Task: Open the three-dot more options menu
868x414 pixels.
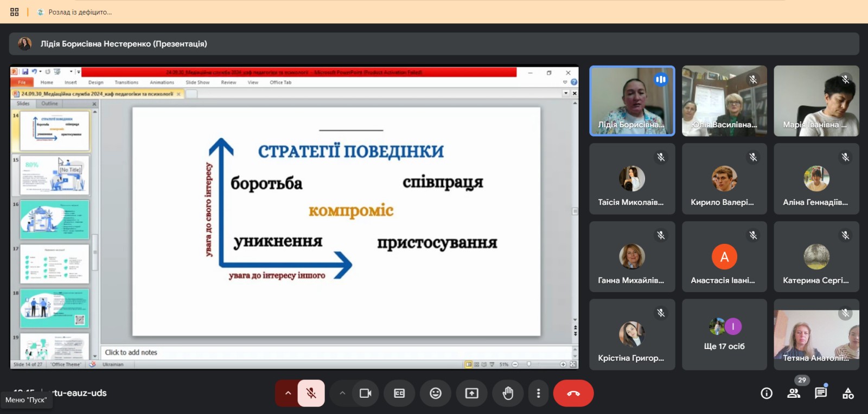Action: pos(538,393)
